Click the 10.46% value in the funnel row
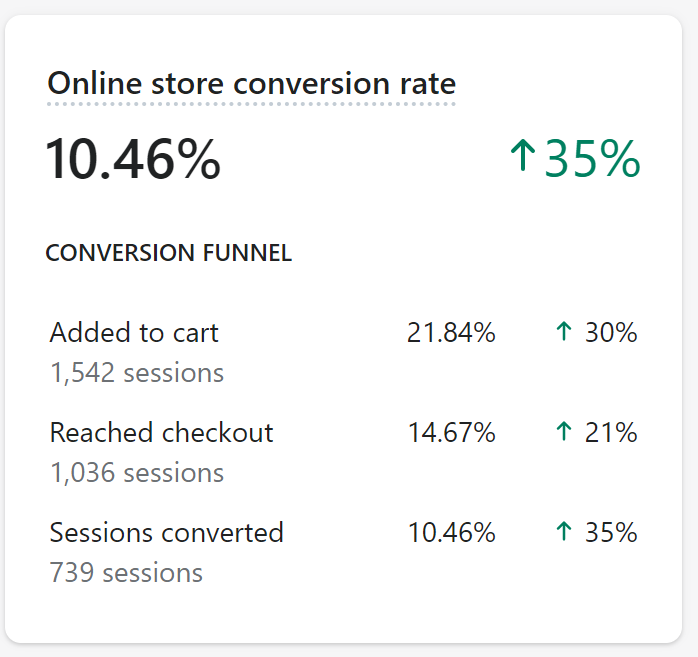 (451, 532)
